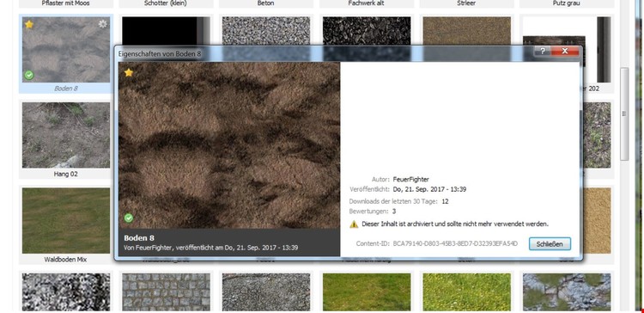The image size is (644, 313).
Task: Click green checkmark on Boden 8 grid thumbnail
Action: tap(28, 75)
